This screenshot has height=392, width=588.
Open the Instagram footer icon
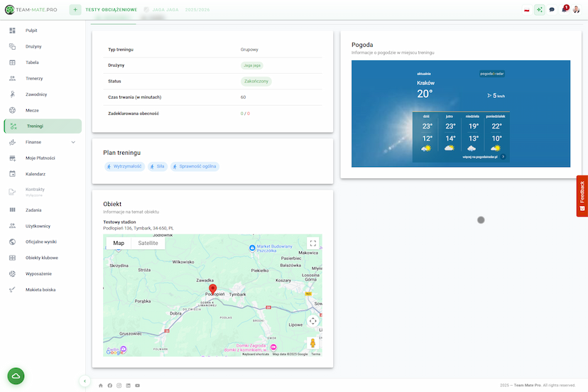119,386
